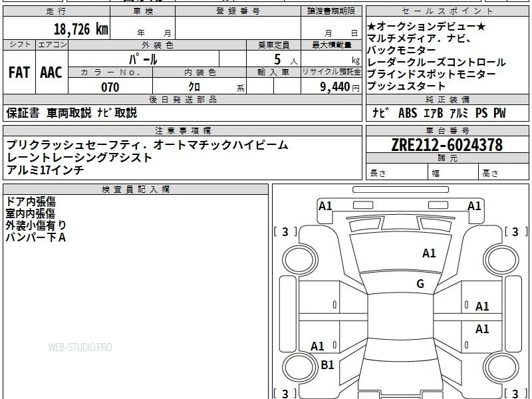Click the G mark on the windshield
This screenshot has width=532, height=399.
coord(420,284)
